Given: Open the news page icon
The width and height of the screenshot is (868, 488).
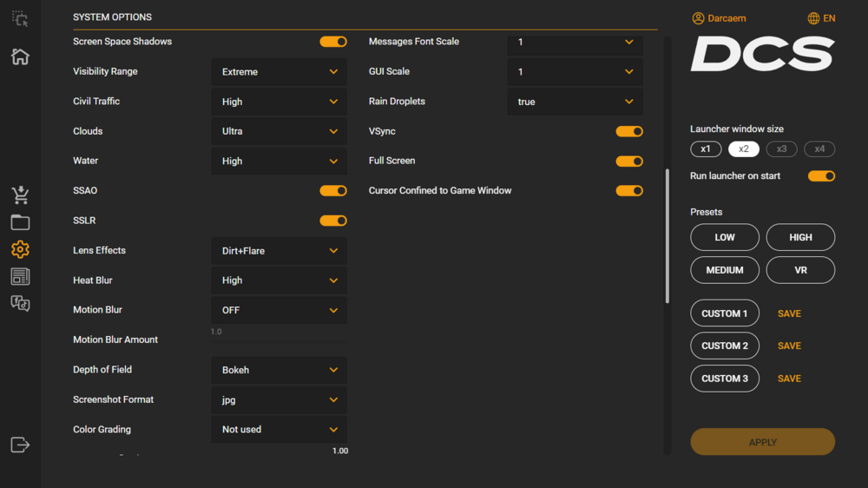Looking at the screenshot, I should pos(20,277).
